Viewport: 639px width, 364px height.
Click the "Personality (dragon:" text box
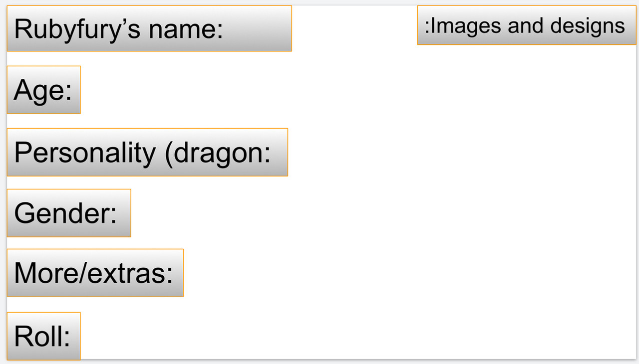point(147,152)
